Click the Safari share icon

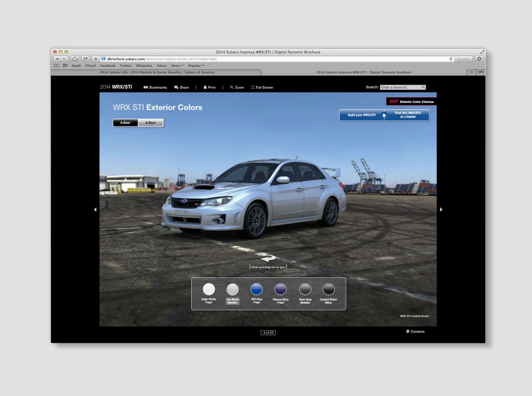pos(85,59)
